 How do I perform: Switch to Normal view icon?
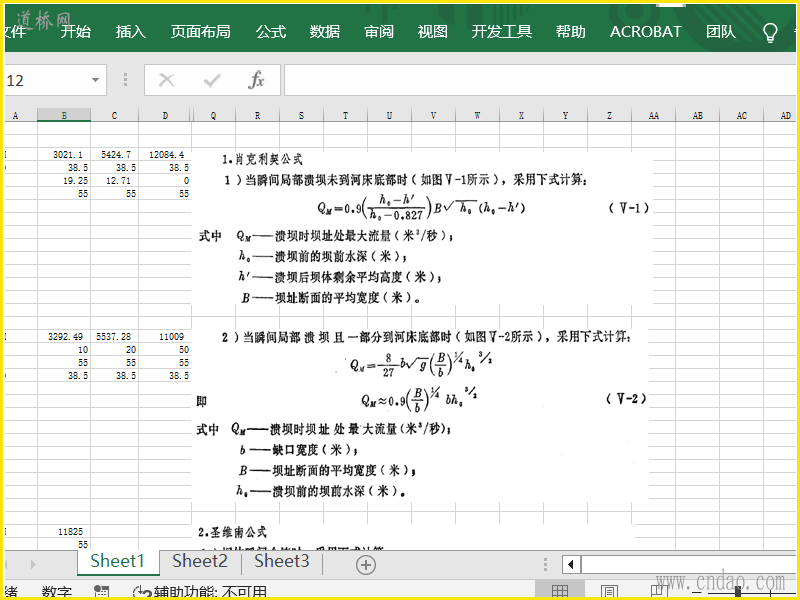560,592
